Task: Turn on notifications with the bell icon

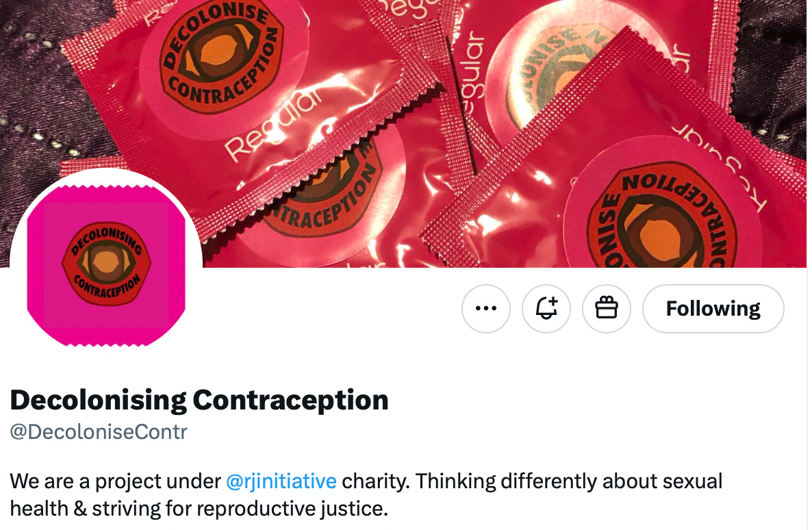Action: [546, 309]
